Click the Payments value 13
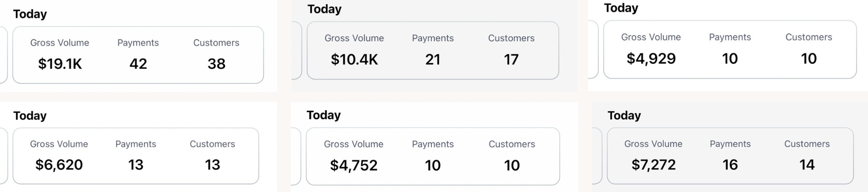 click(136, 165)
